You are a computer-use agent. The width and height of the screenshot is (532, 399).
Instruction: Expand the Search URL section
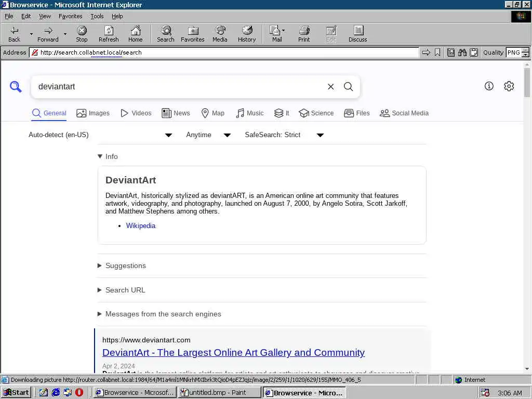pyautogui.click(x=122, y=290)
